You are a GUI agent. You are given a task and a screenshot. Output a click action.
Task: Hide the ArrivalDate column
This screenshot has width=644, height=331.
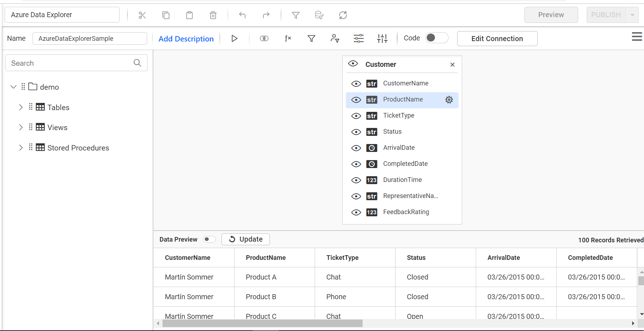coord(356,148)
